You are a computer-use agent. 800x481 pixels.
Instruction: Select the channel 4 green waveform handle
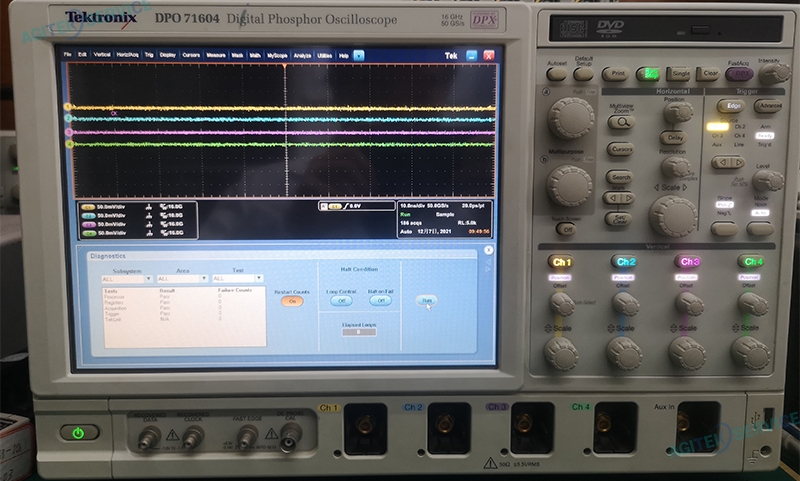[69, 144]
